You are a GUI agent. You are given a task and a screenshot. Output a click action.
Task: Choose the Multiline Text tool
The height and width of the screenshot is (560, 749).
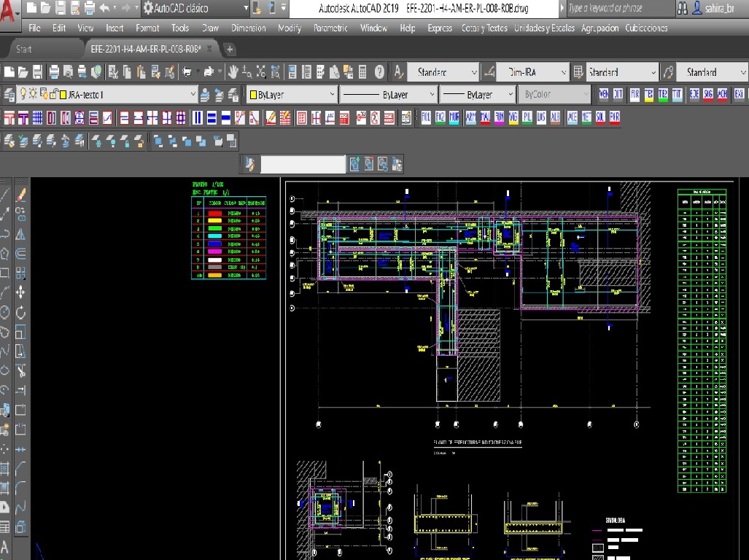click(5, 547)
